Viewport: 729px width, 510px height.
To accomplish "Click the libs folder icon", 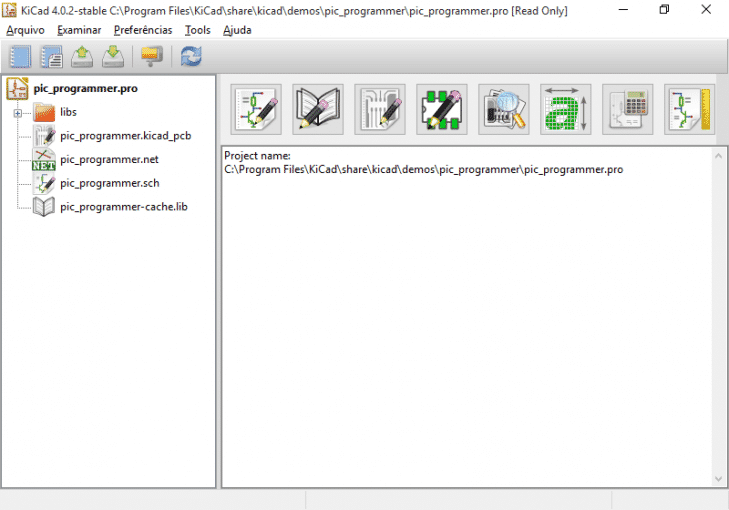I will 44,112.
